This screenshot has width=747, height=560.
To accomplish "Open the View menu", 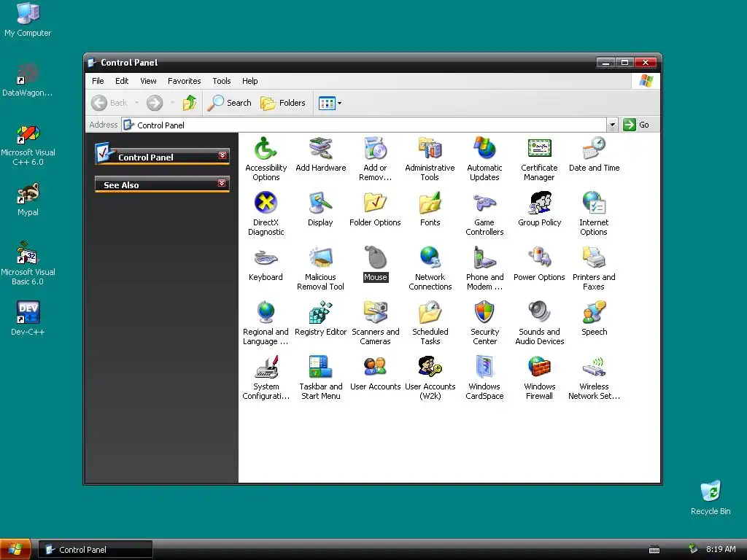I will pos(148,81).
